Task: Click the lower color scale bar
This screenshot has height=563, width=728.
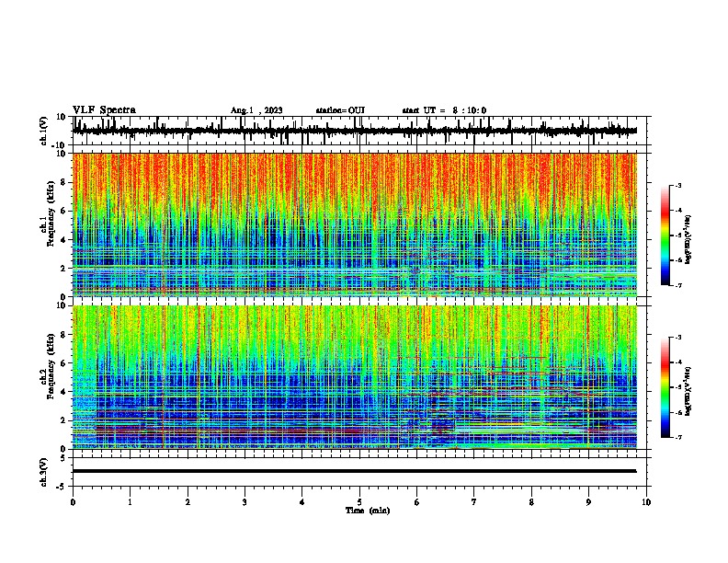Action: click(x=665, y=387)
